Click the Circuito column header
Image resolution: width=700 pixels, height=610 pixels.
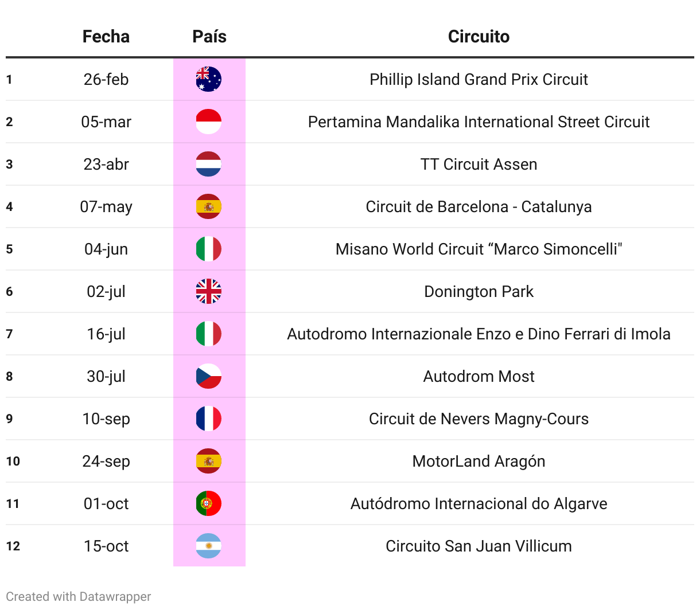coord(479,37)
